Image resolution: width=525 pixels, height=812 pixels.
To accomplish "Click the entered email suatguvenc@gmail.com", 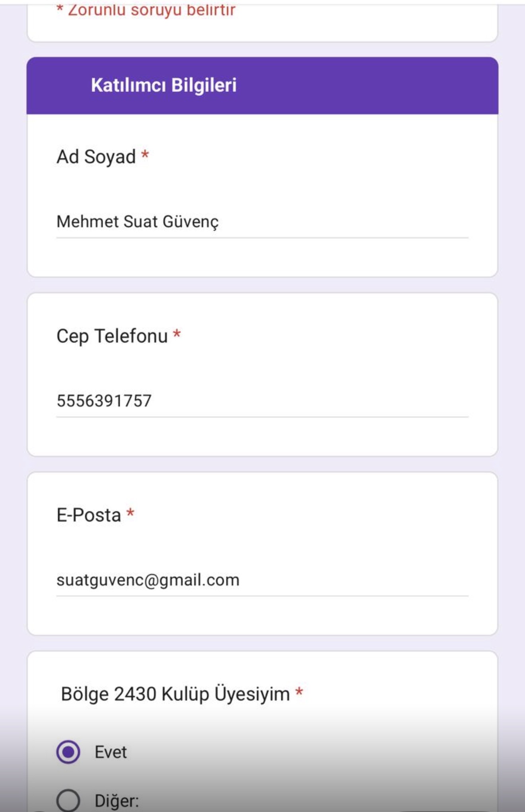I will tap(148, 580).
